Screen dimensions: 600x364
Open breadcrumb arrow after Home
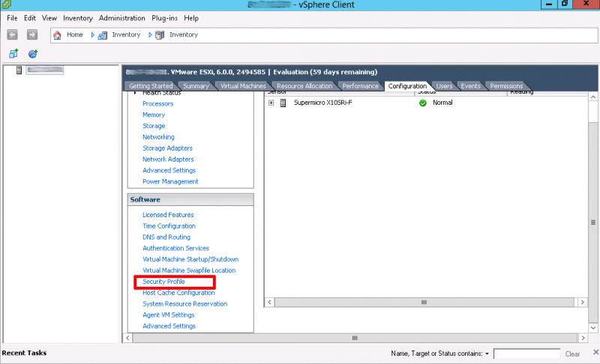coord(92,34)
